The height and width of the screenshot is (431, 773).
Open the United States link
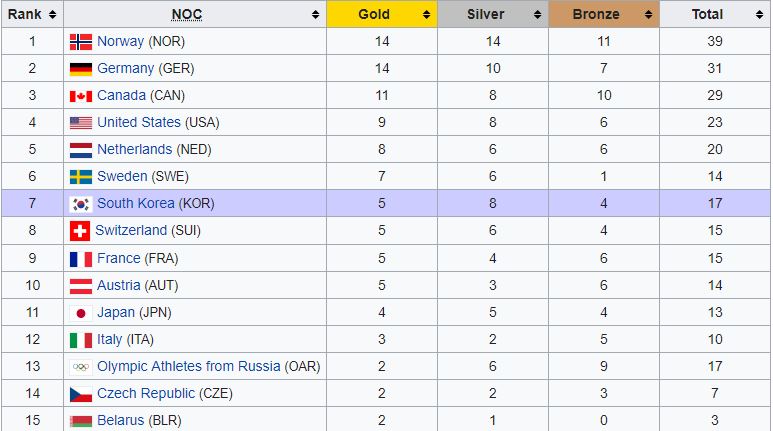pyautogui.click(x=139, y=122)
